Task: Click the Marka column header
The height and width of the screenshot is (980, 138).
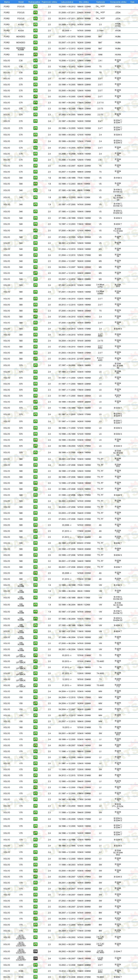Action: pyautogui.click(x=7, y=2)
